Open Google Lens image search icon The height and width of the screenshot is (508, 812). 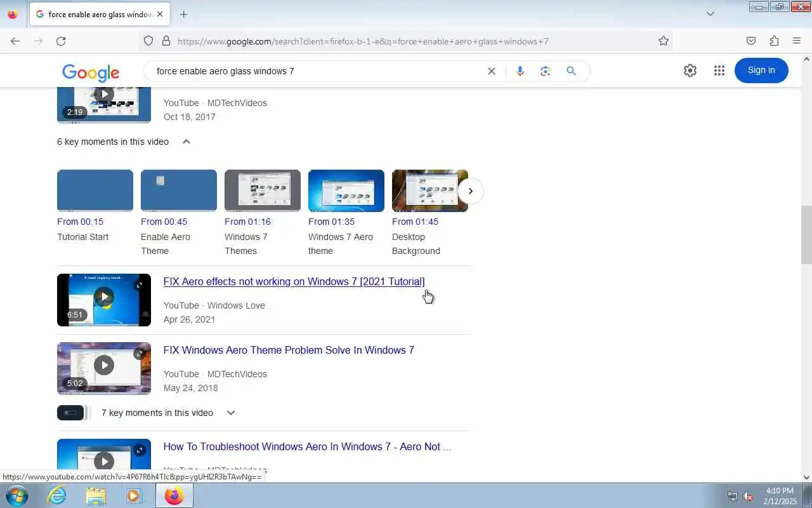coord(546,71)
